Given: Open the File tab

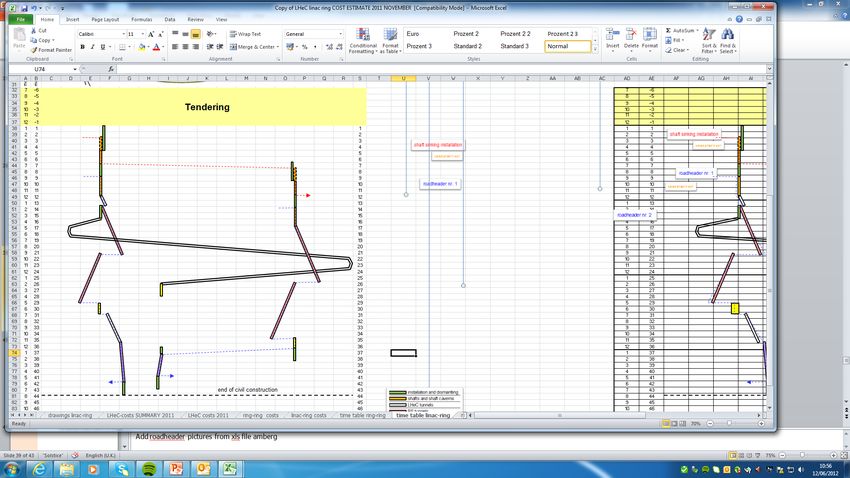Looking at the screenshot, I should point(21,20).
